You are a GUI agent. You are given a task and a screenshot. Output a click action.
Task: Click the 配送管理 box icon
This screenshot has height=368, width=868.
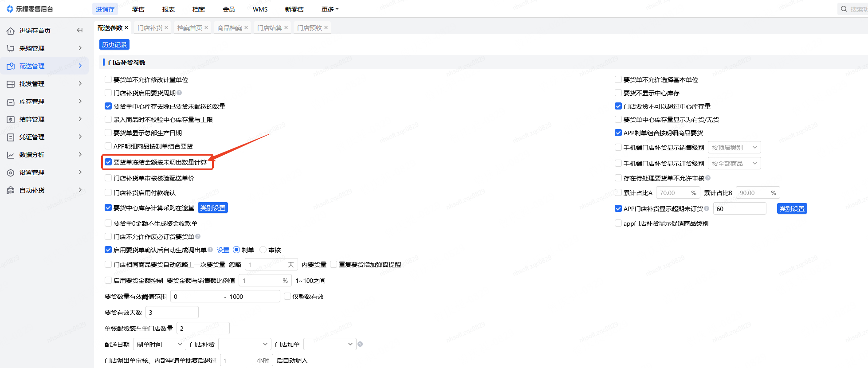tap(11, 66)
